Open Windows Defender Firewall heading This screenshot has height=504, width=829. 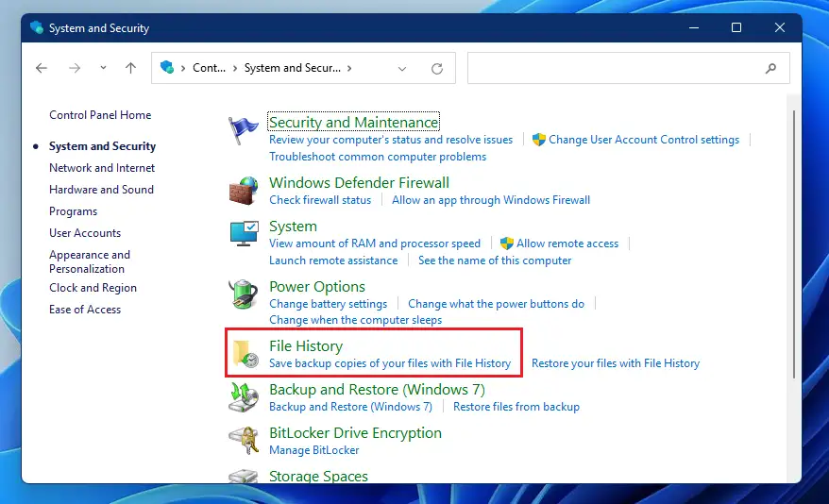tap(359, 182)
